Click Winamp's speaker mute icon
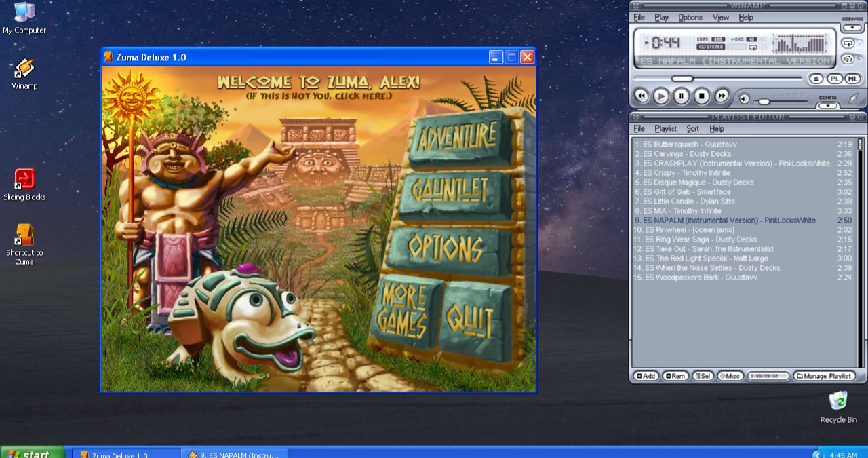The width and height of the screenshot is (868, 458). (x=744, y=99)
